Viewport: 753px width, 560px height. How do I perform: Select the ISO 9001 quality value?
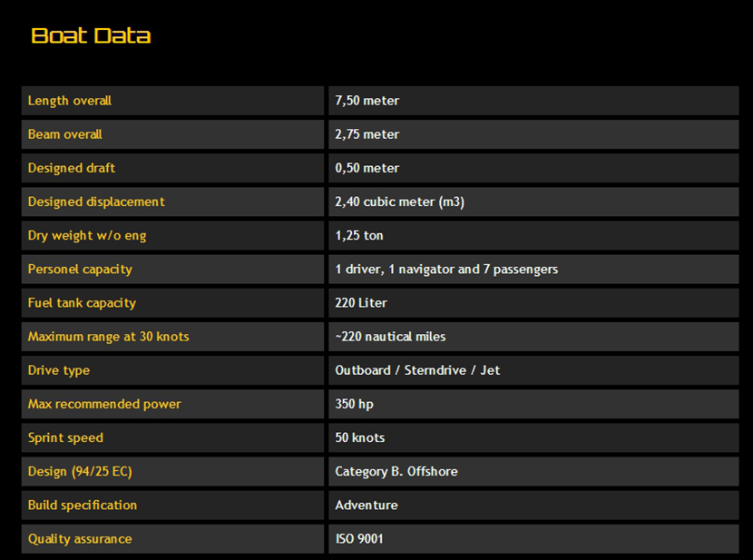point(359,538)
